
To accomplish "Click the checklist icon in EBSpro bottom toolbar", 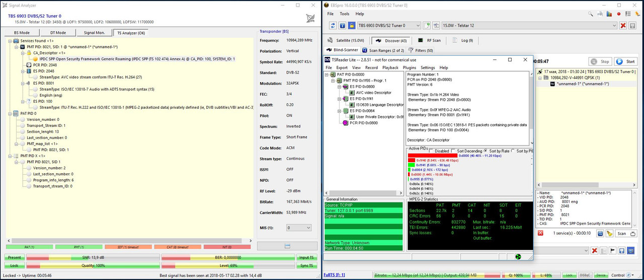I will (x=603, y=250).
